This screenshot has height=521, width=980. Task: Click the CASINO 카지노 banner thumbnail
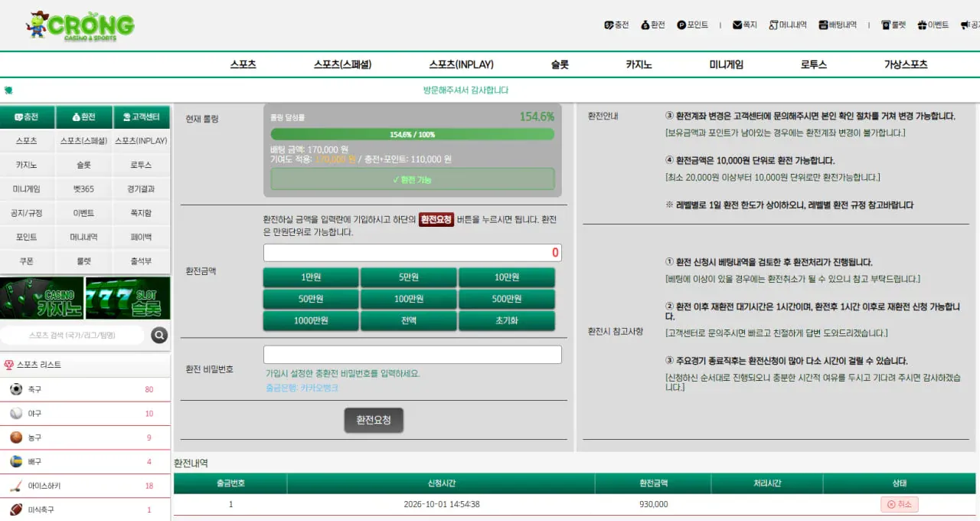click(x=41, y=298)
